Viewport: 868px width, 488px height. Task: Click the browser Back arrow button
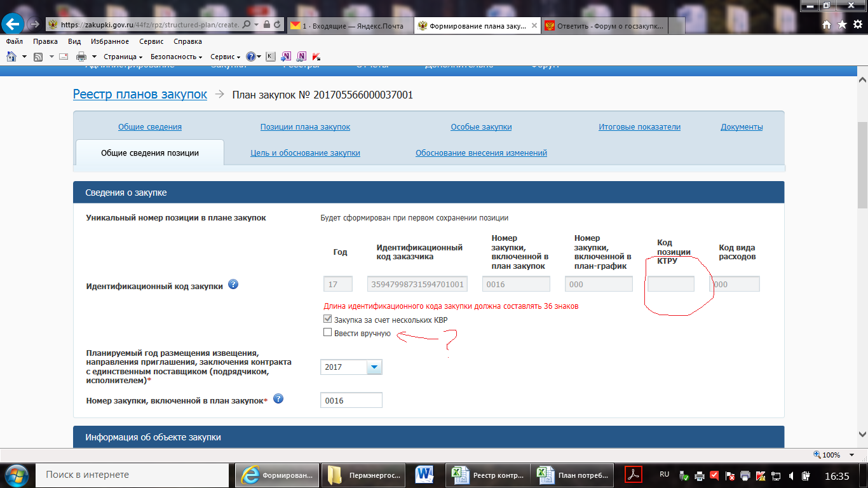[13, 24]
